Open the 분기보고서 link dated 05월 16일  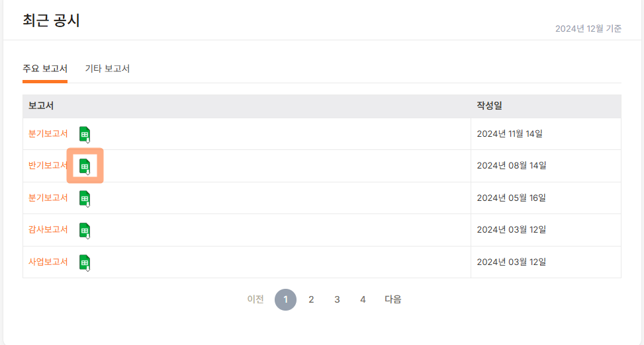[x=48, y=198]
